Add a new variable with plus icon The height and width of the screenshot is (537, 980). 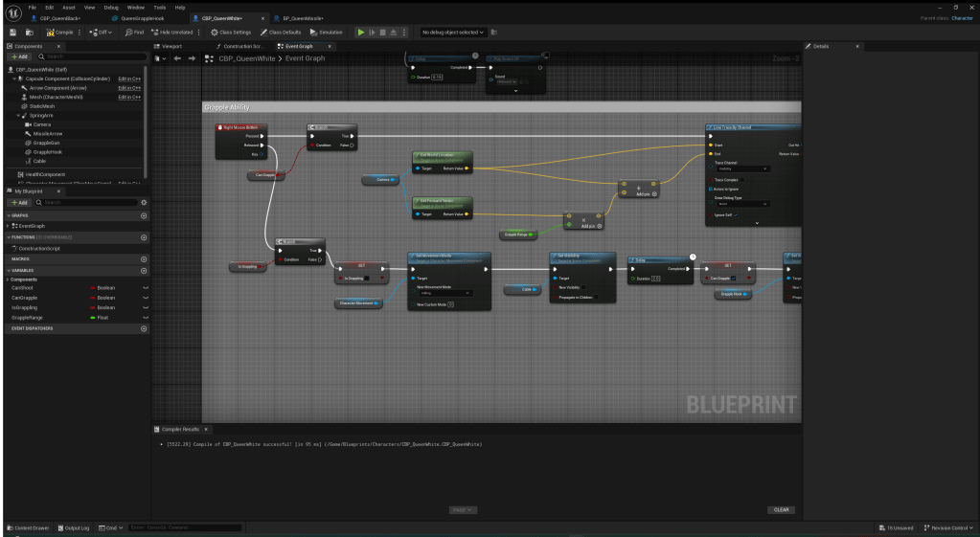point(144,270)
